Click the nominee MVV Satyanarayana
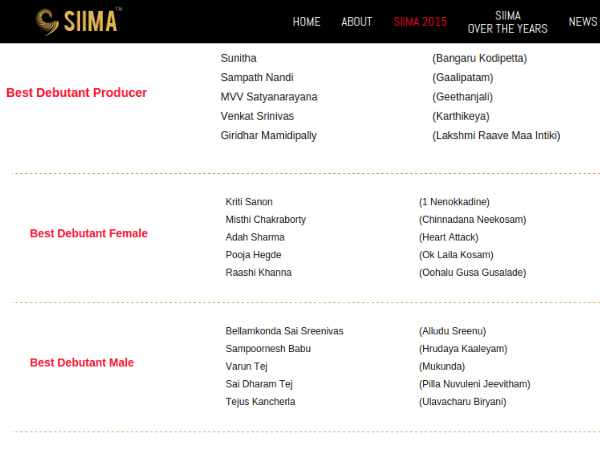The height and width of the screenshot is (450, 600). point(269,97)
